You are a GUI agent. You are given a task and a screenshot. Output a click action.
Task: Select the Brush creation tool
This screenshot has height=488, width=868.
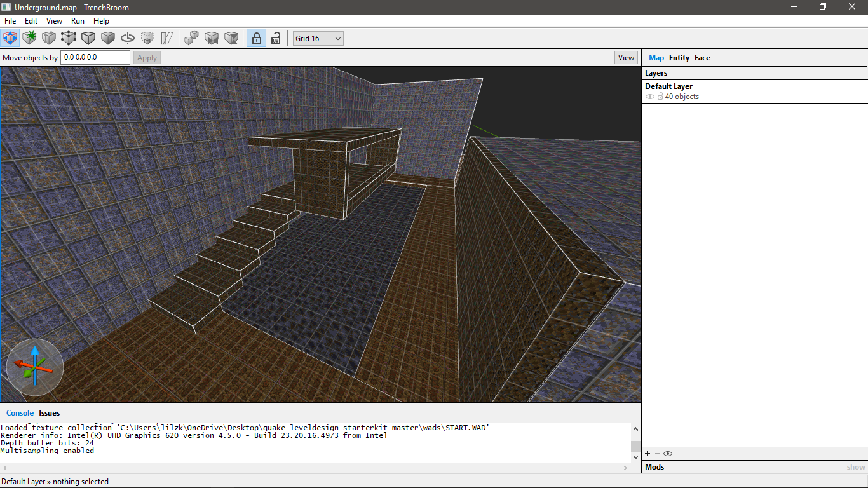(x=29, y=38)
